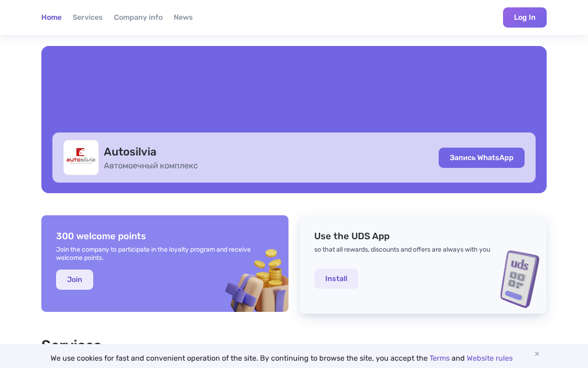The image size is (588, 368).
Task: Open the Home navigation tab
Action: tap(51, 17)
